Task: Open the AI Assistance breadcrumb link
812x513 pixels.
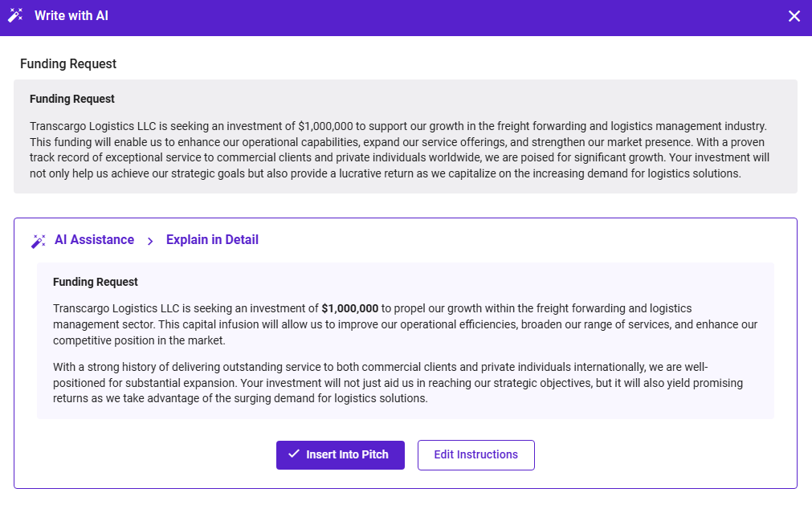Action: 94,240
